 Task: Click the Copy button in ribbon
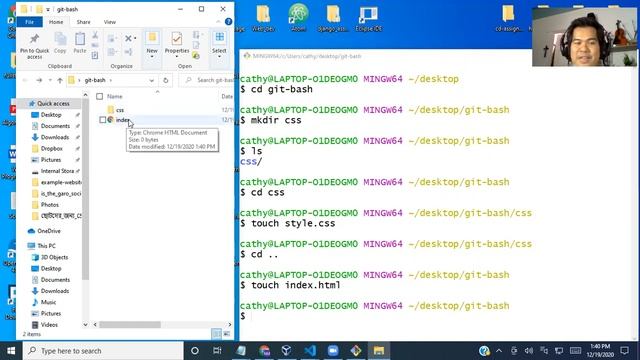pyautogui.click(x=60, y=43)
